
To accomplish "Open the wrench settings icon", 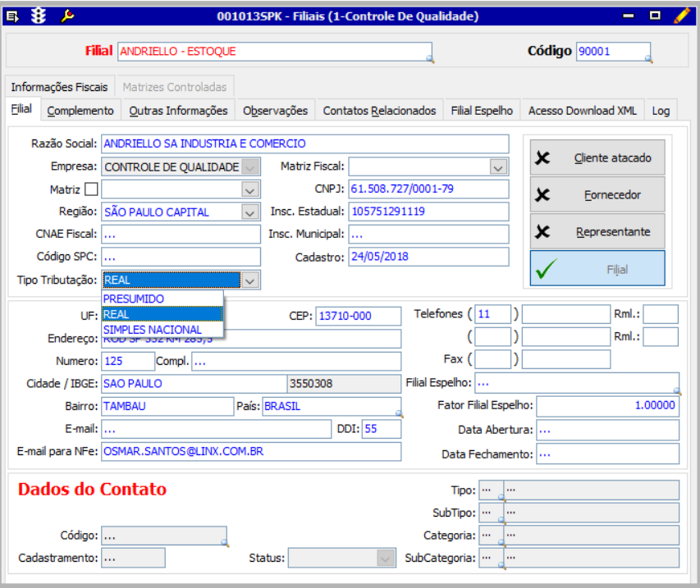I will pos(67,16).
